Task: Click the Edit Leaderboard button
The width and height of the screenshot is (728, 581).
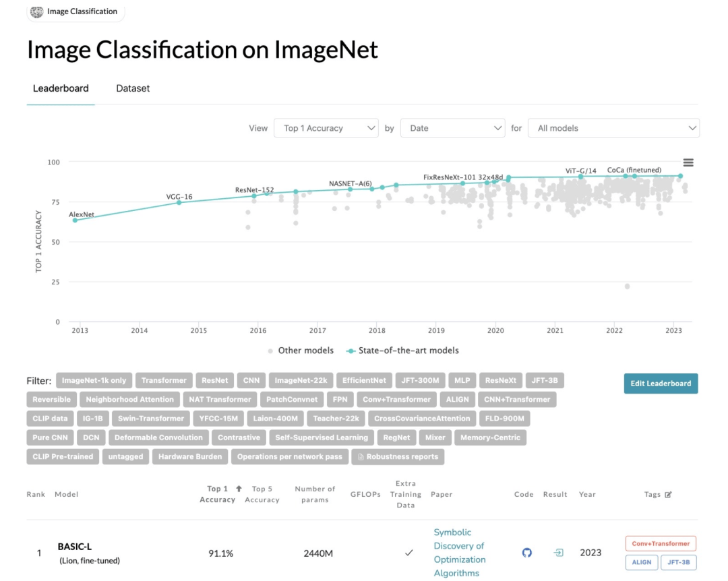Action: (x=661, y=384)
